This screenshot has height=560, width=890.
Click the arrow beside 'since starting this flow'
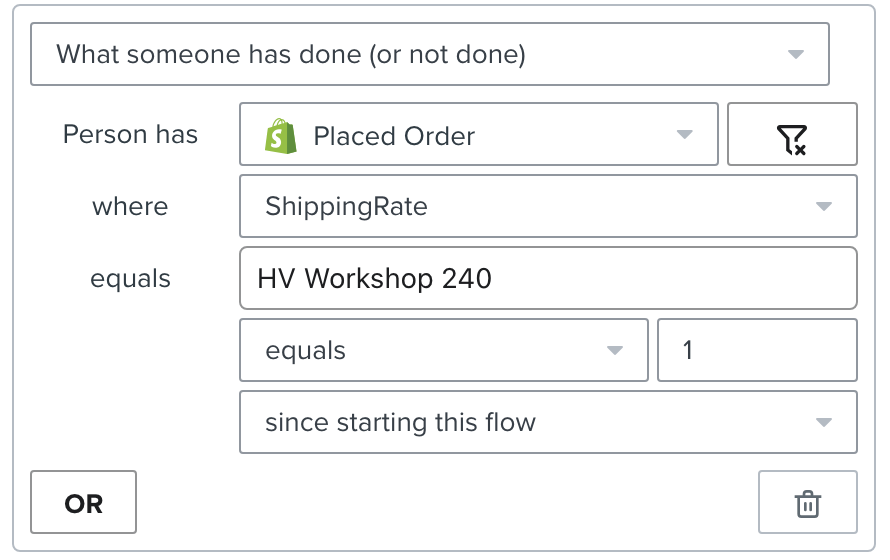pyautogui.click(x=824, y=422)
